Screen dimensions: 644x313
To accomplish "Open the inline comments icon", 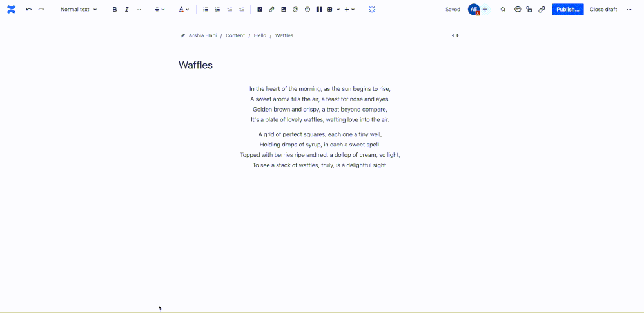I will 518,10.
